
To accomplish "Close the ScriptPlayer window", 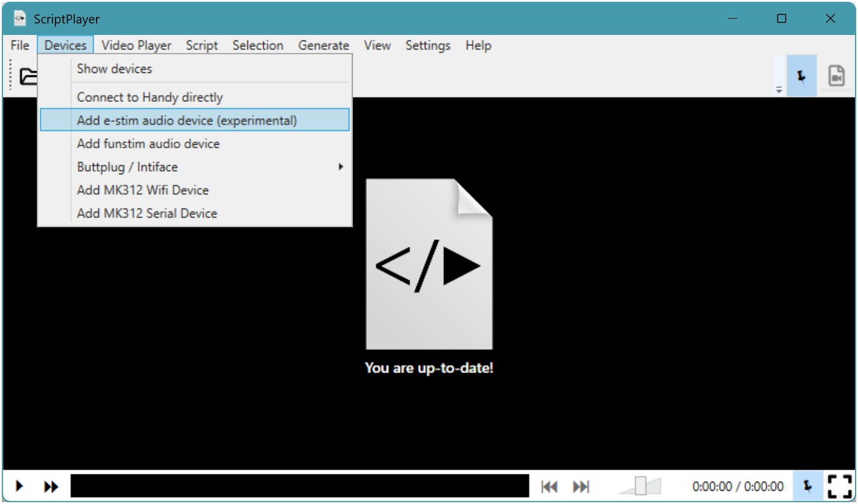I will [830, 19].
